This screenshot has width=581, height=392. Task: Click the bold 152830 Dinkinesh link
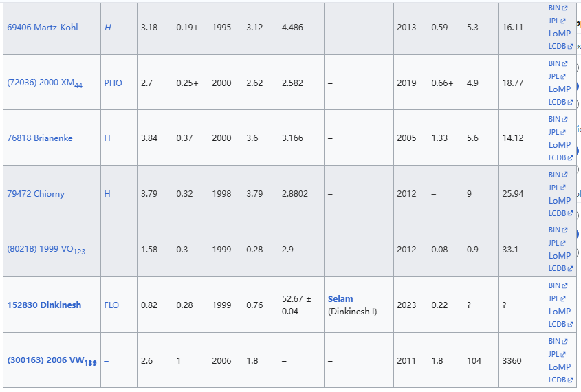pos(44,305)
